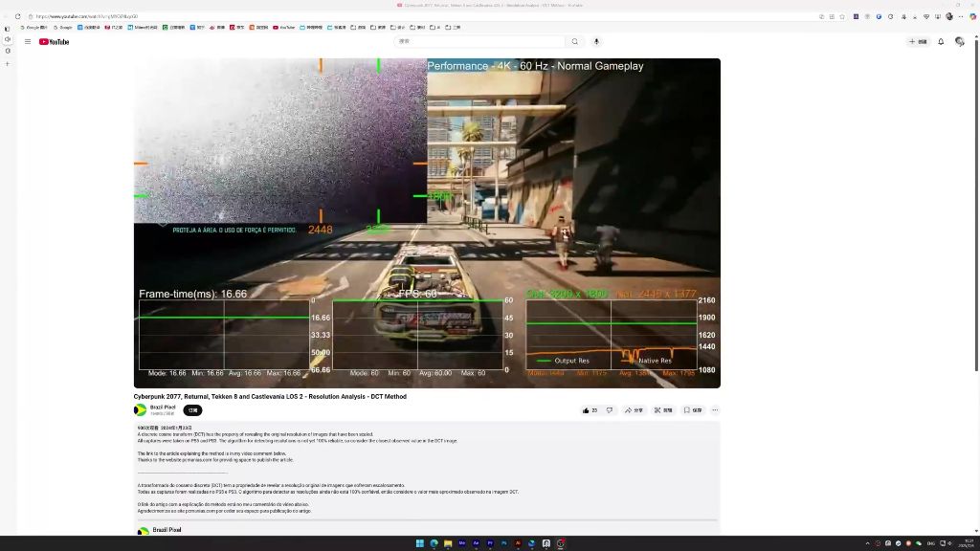Open the YouTube bookmark in favorites bar
Screen dimensions: 980x551
point(283,28)
